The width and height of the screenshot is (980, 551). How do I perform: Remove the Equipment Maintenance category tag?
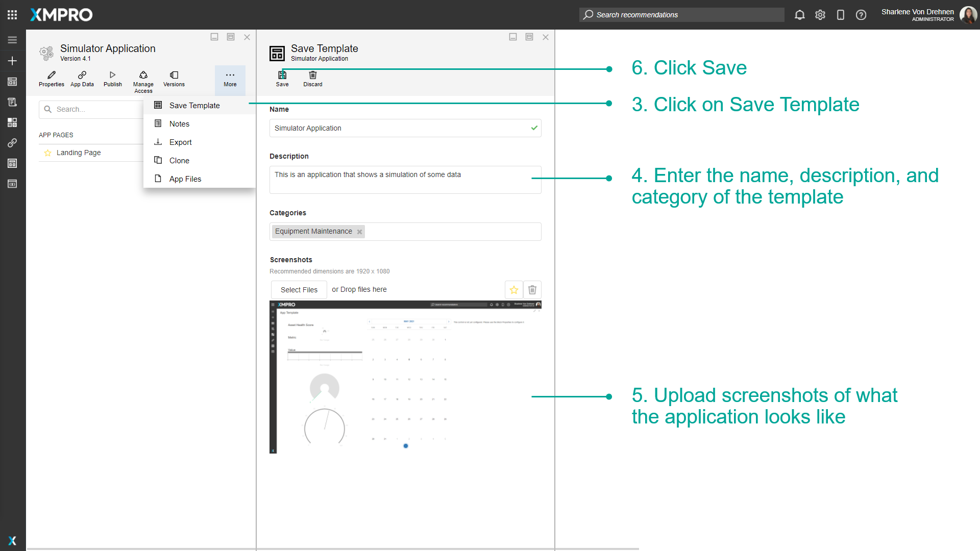point(360,232)
